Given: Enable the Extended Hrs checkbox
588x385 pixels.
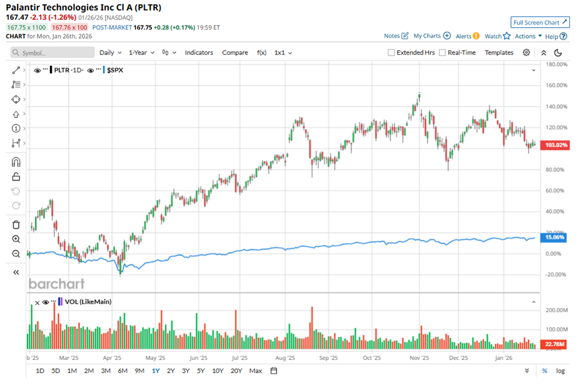Looking at the screenshot, I should [392, 53].
